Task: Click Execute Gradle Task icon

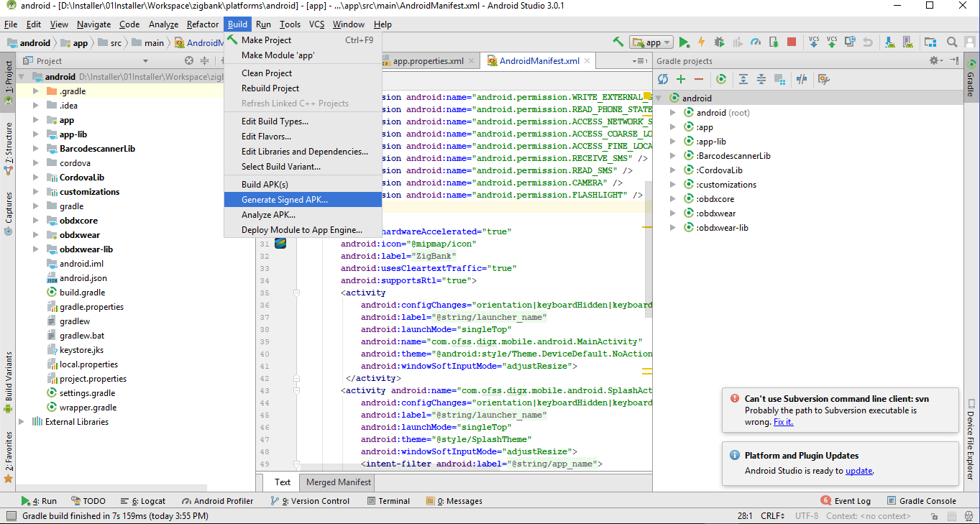Action: [721, 79]
